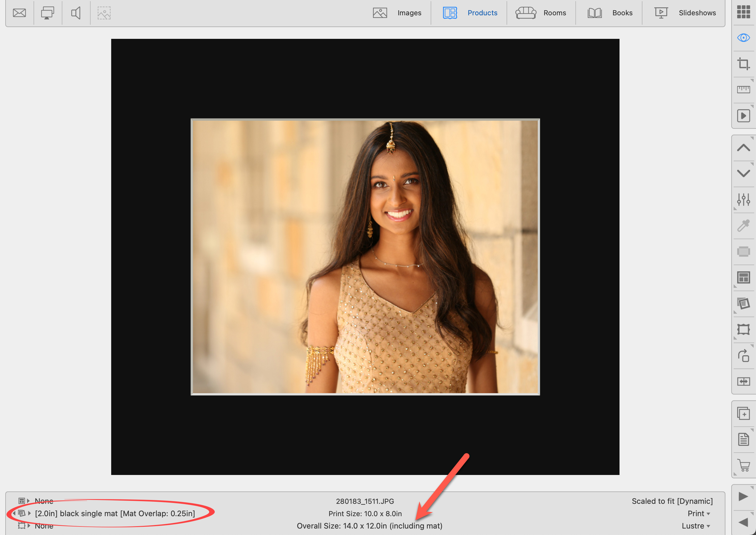The image size is (756, 535).
Task: Click the dual monitor display icon
Action: [x=47, y=13]
